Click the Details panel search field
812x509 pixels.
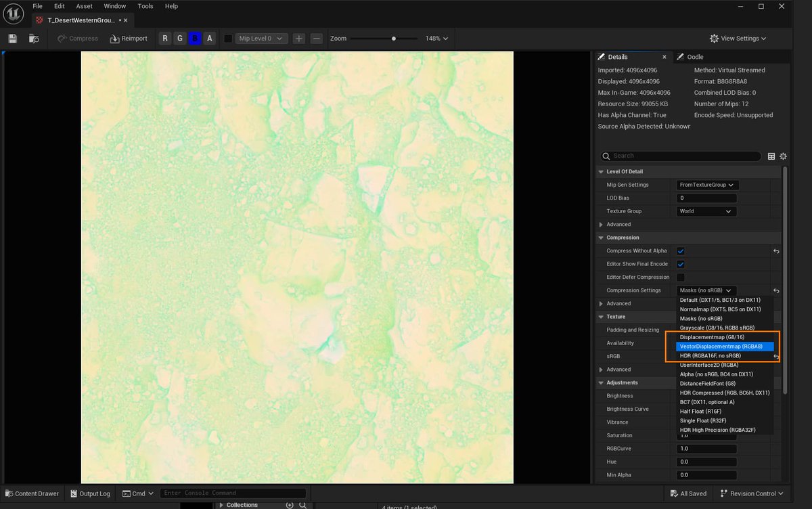point(679,156)
